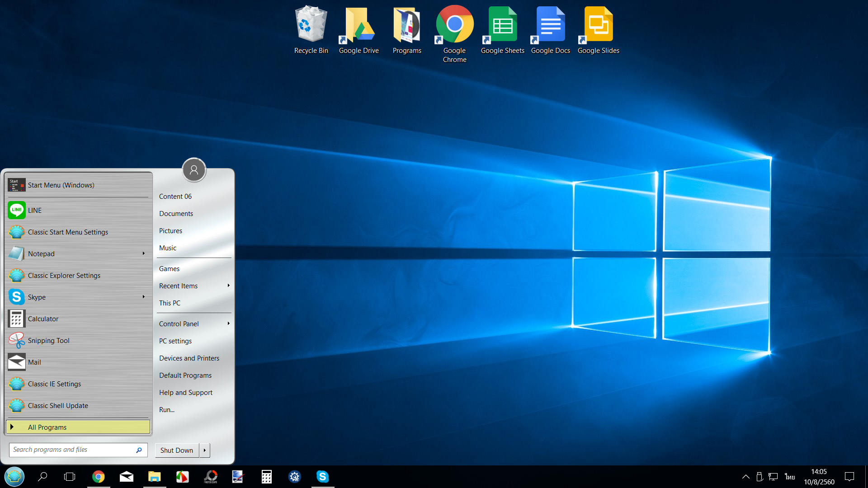Open Google Sheets desktop shortcut
The image size is (868, 488).
pyautogui.click(x=502, y=30)
